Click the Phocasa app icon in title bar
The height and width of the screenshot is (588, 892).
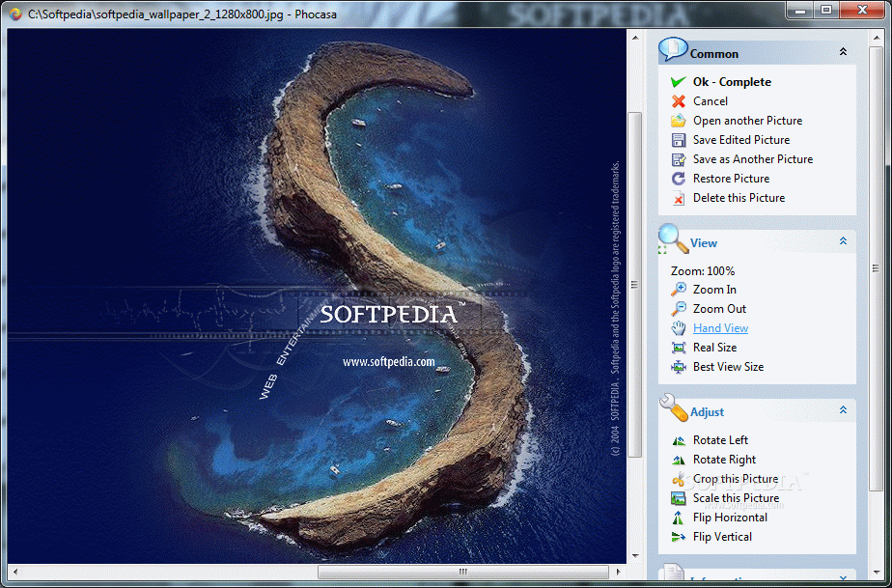click(x=15, y=14)
